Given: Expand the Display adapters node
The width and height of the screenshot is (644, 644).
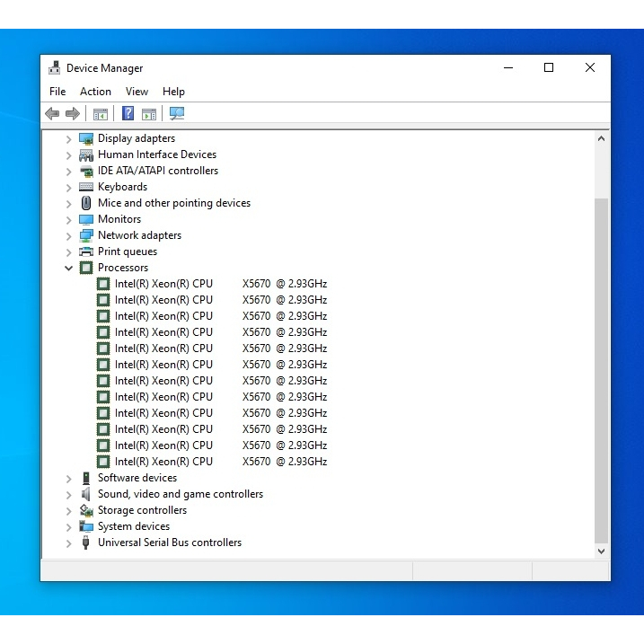Looking at the screenshot, I should [x=68, y=139].
